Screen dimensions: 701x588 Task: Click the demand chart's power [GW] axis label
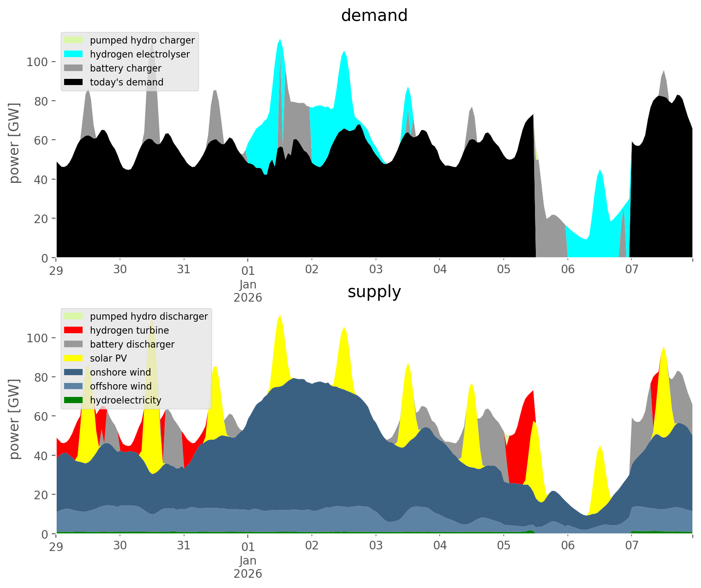click(14, 143)
